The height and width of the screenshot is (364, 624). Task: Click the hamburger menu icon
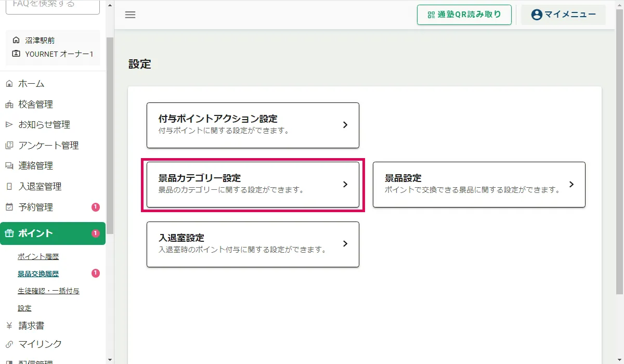point(131,15)
